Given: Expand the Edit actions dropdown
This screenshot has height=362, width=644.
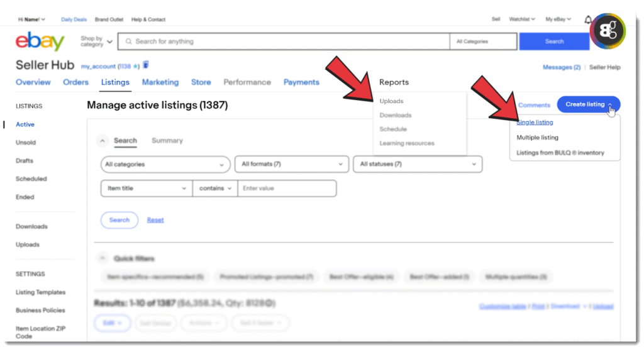Looking at the screenshot, I should 113,322.
